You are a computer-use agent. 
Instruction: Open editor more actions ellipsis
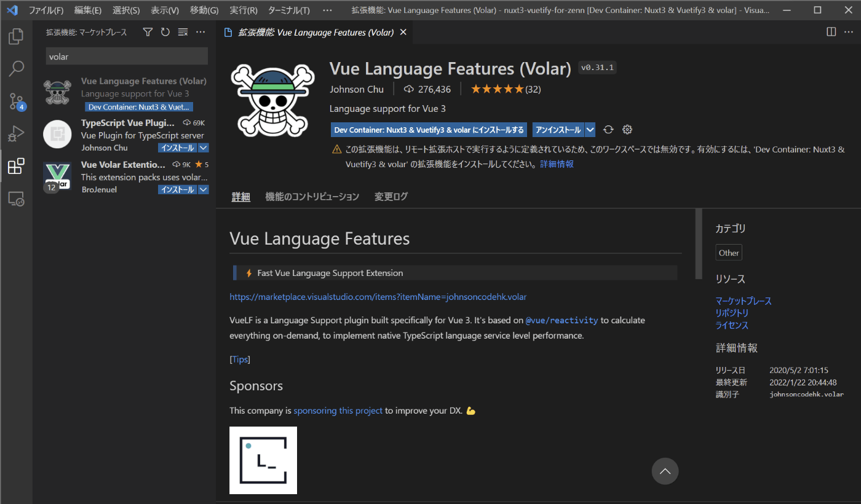(x=849, y=32)
